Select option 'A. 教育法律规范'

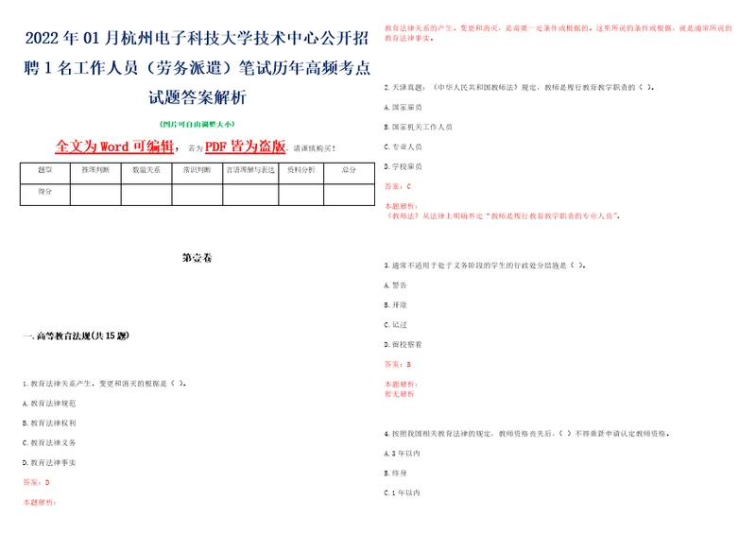(x=49, y=404)
